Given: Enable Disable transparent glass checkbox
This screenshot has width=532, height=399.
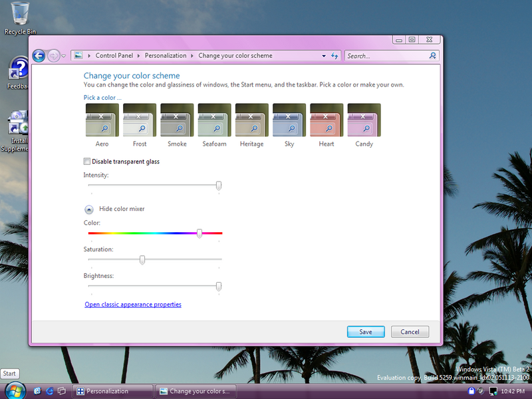Looking at the screenshot, I should 87,161.
